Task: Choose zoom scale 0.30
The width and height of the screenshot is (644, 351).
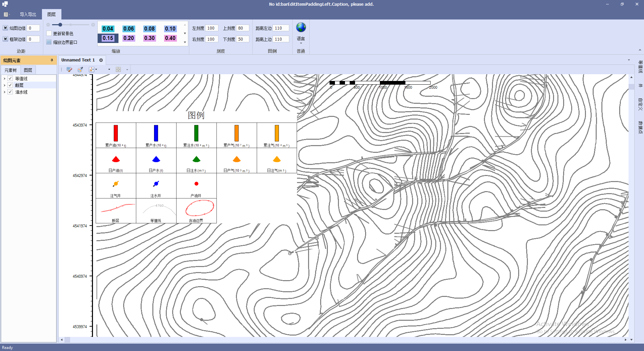Action: 149,38
